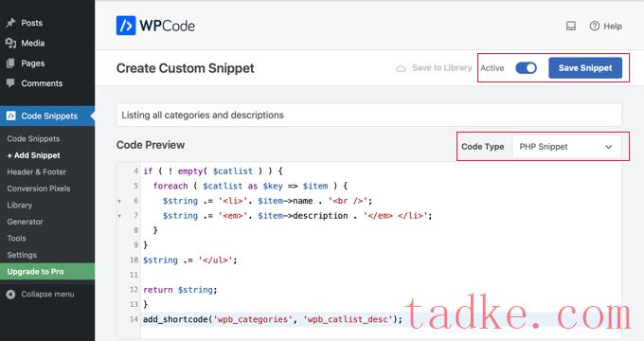Click the Save Snippet button

(585, 68)
